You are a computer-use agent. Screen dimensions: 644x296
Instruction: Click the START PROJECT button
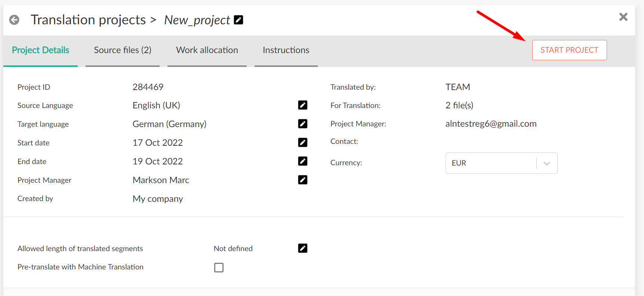tap(569, 50)
